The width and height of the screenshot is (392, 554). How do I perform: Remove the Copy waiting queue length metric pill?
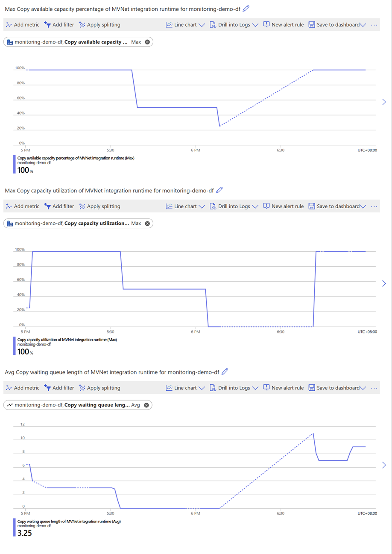(147, 405)
